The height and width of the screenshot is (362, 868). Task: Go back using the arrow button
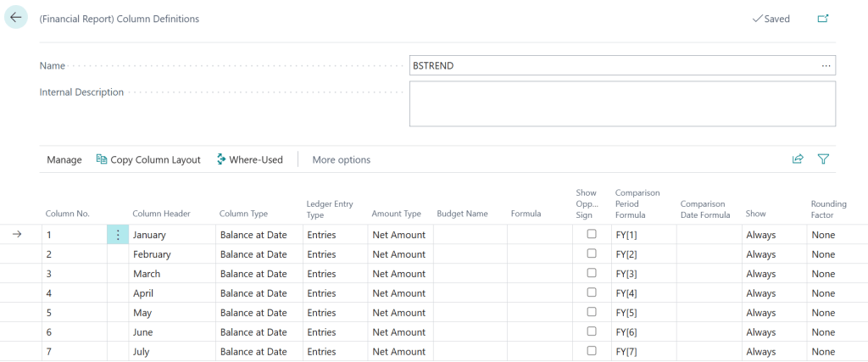point(15,17)
